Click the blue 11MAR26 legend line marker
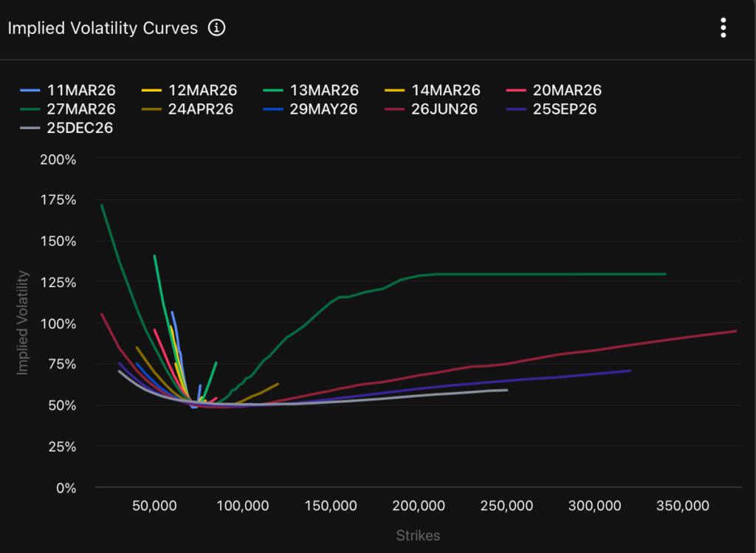Viewport: 756px width, 553px height. tap(29, 90)
